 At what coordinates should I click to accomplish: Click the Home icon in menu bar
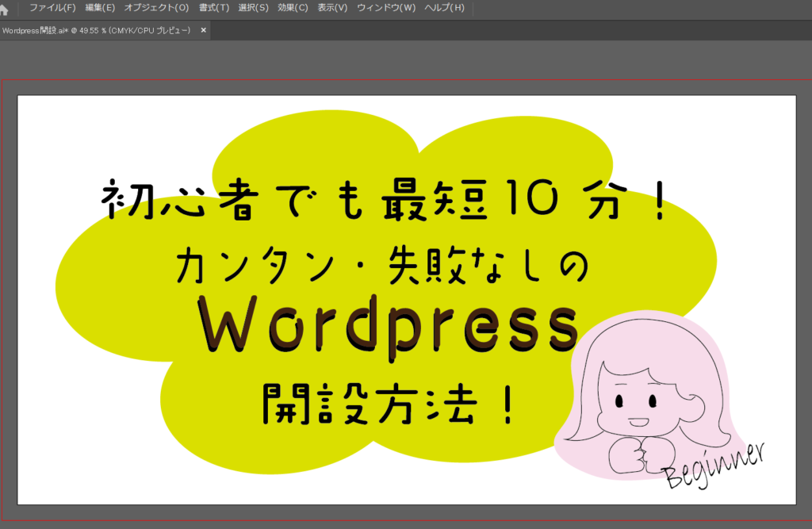pyautogui.click(x=4, y=10)
